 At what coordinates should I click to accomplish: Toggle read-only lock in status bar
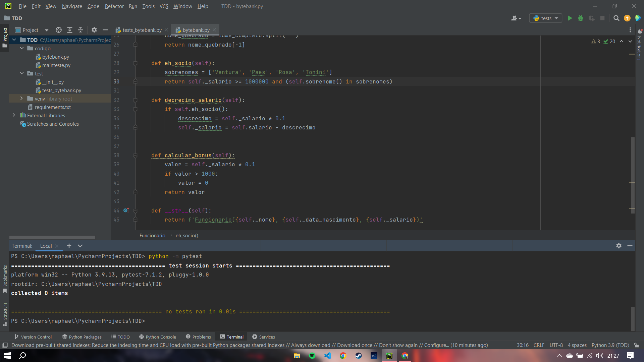click(x=636, y=345)
